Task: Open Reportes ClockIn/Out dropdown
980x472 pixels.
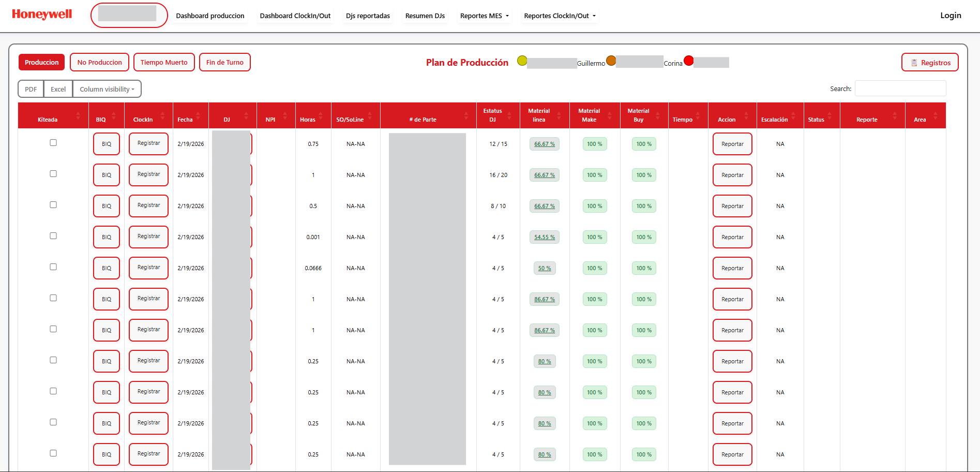Action: [560, 16]
